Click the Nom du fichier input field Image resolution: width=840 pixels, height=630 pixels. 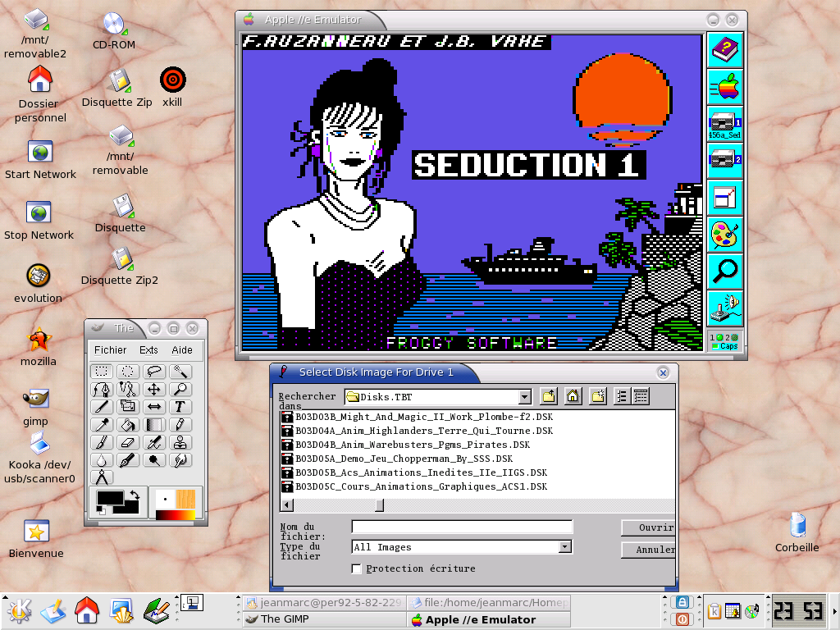[x=462, y=527]
